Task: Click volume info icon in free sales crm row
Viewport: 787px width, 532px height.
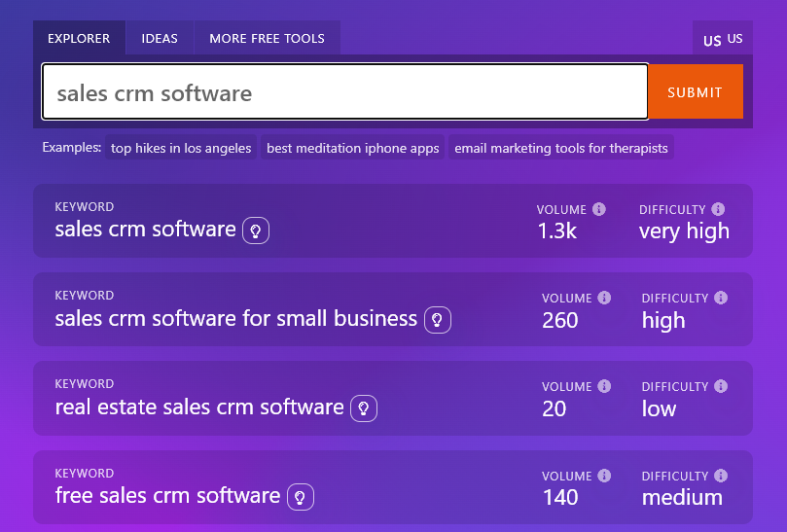Action: (604, 476)
